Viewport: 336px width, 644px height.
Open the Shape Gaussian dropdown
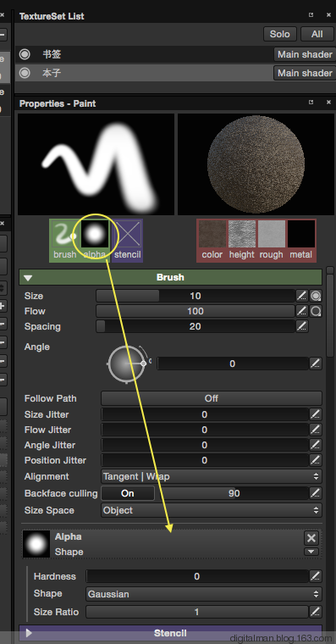click(x=204, y=594)
